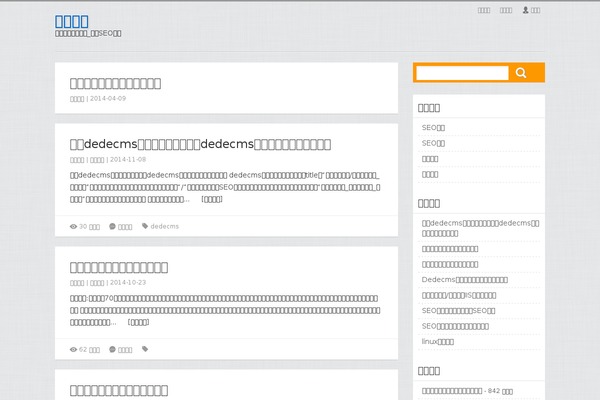Click comment bubble icon in the 62-views post footer
This screenshot has width=600, height=400.
112,349
